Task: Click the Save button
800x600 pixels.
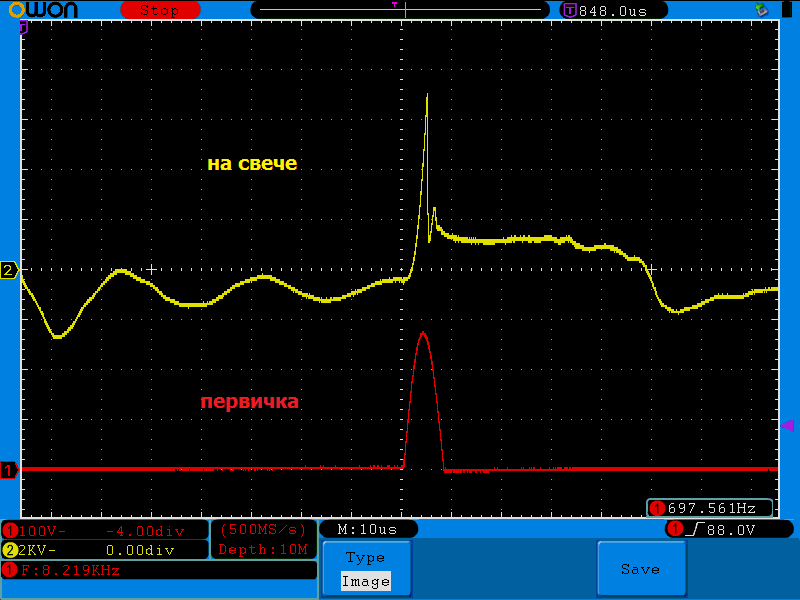Action: [641, 569]
